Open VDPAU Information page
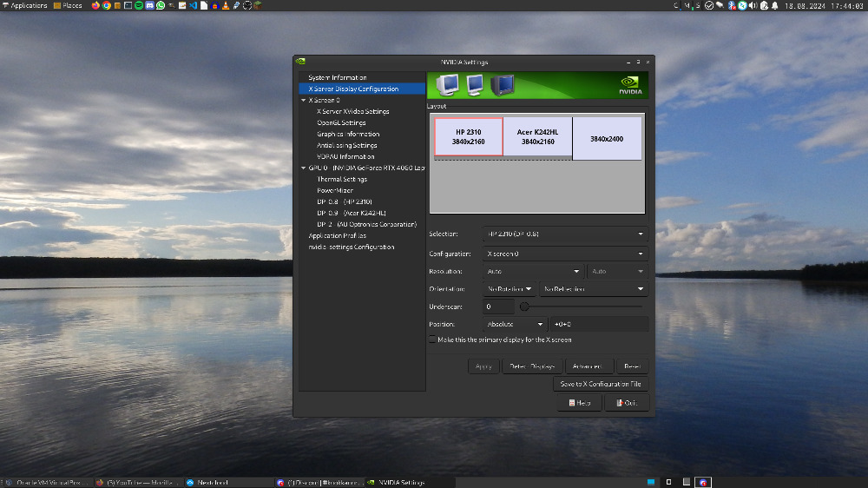 (345, 157)
